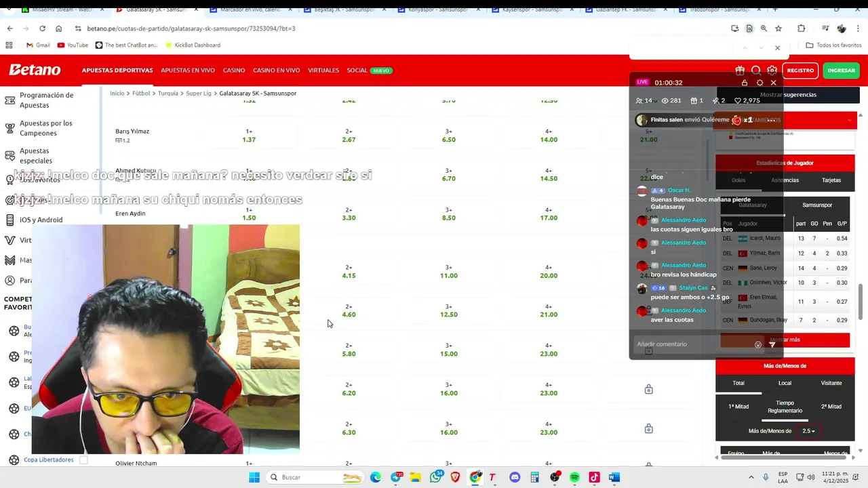868x488 pixels.
Task: Click the send icon beside Añadir comentario
Action: [772, 344]
